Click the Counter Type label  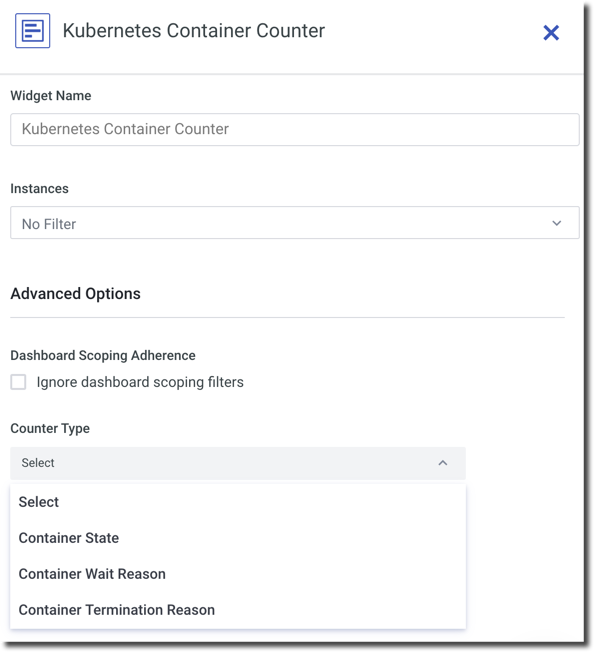pyautogui.click(x=50, y=428)
